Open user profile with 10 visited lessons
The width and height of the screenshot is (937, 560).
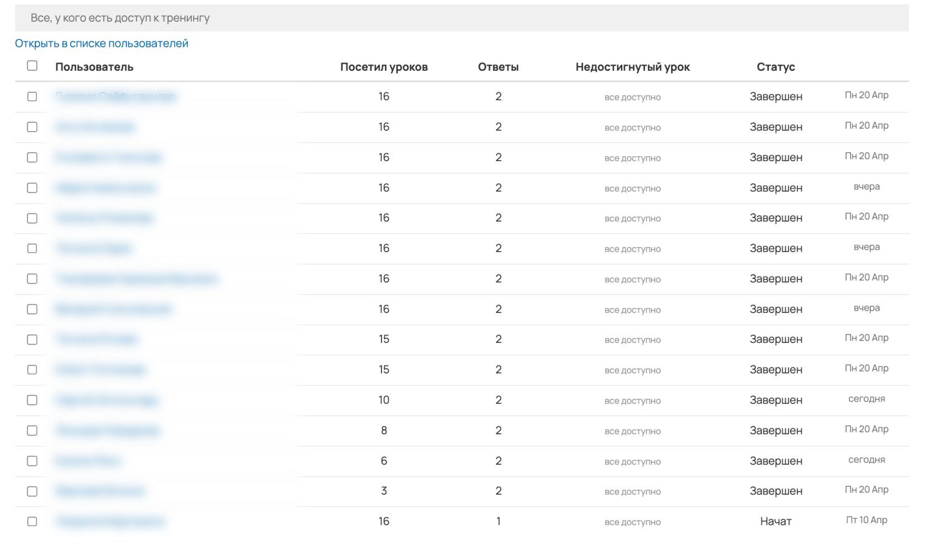(x=107, y=400)
